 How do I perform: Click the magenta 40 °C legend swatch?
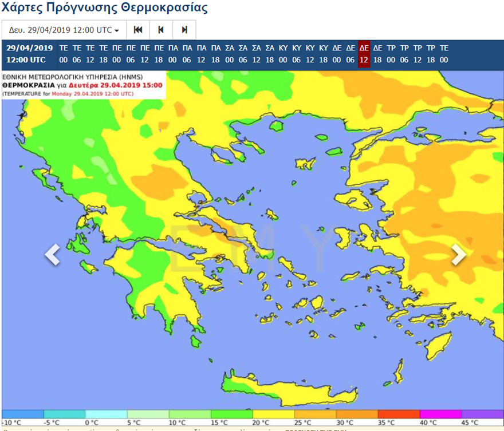(x=441, y=414)
